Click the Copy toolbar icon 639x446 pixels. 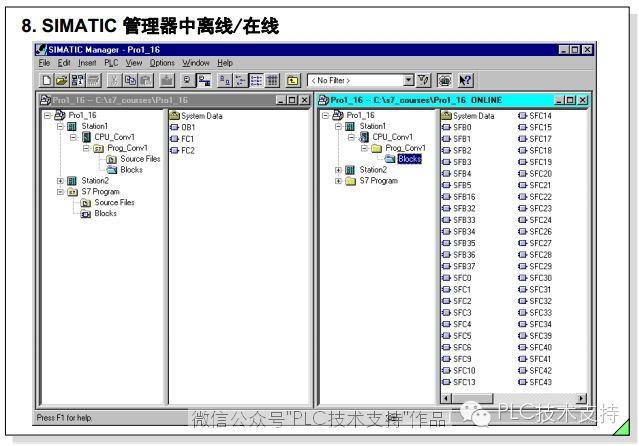tap(130, 80)
